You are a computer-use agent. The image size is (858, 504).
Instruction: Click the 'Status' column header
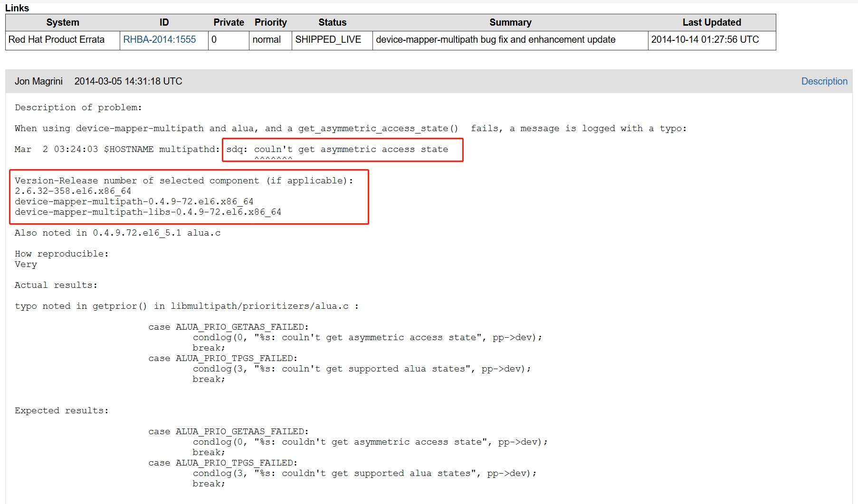pyautogui.click(x=332, y=22)
